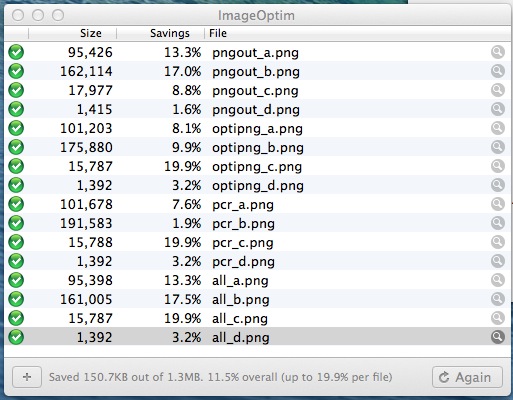Click the 7.6% savings value
513x400 pixels.
click(187, 204)
